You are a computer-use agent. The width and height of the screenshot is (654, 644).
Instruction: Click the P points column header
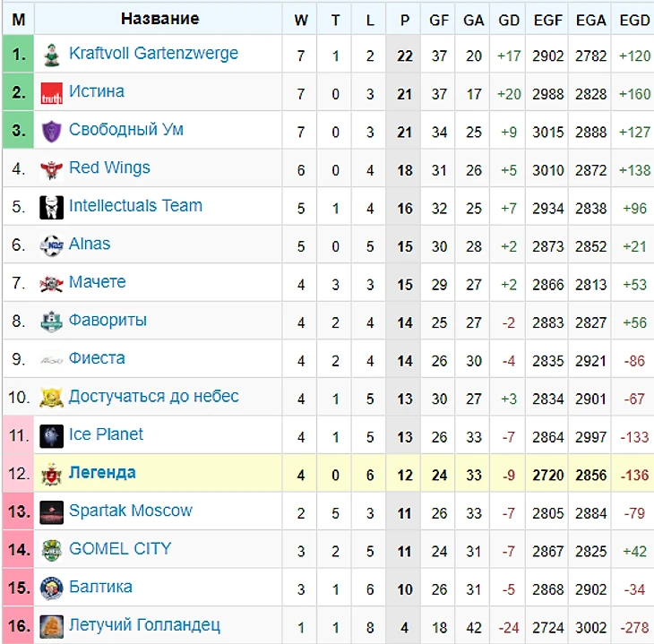pyautogui.click(x=405, y=20)
